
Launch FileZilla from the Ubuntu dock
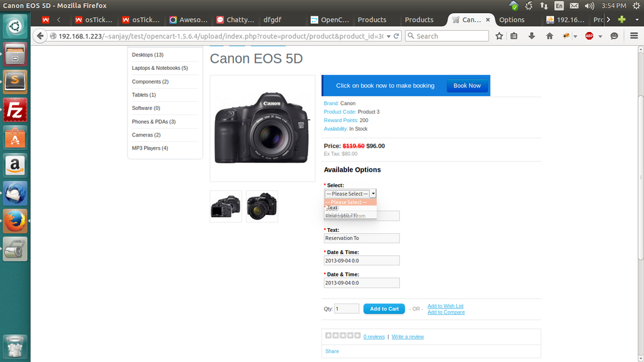[15, 109]
